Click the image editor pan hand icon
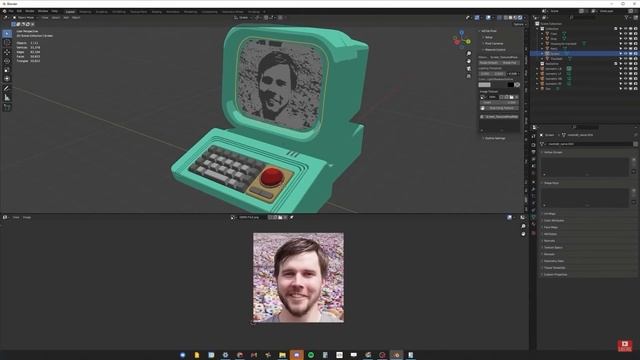The height and width of the screenshot is (360, 640). 523,234
